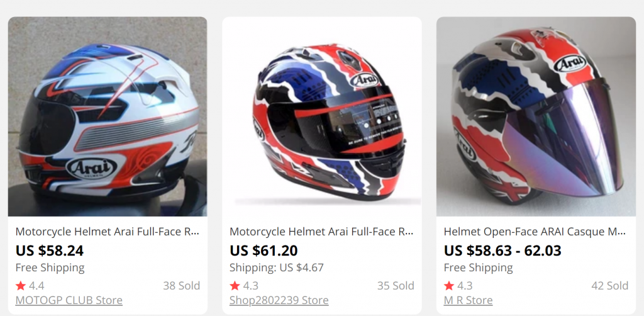
Task: Click the 38 Sold count
Action: coord(181,286)
